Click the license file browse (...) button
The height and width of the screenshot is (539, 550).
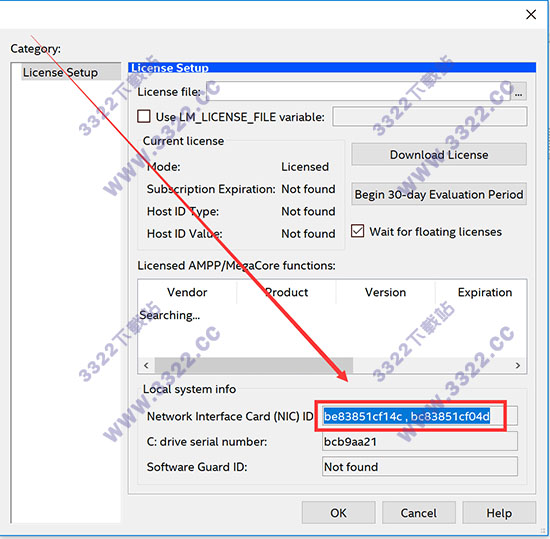point(518,92)
